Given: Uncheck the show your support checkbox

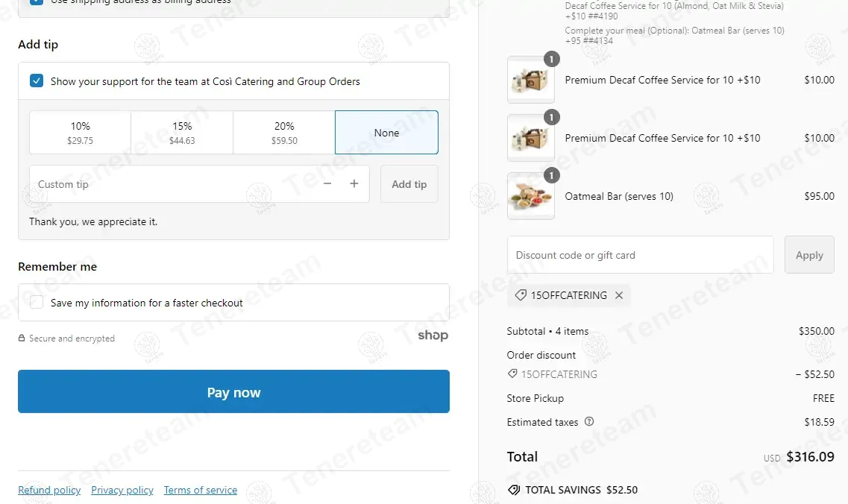Looking at the screenshot, I should click(x=37, y=81).
